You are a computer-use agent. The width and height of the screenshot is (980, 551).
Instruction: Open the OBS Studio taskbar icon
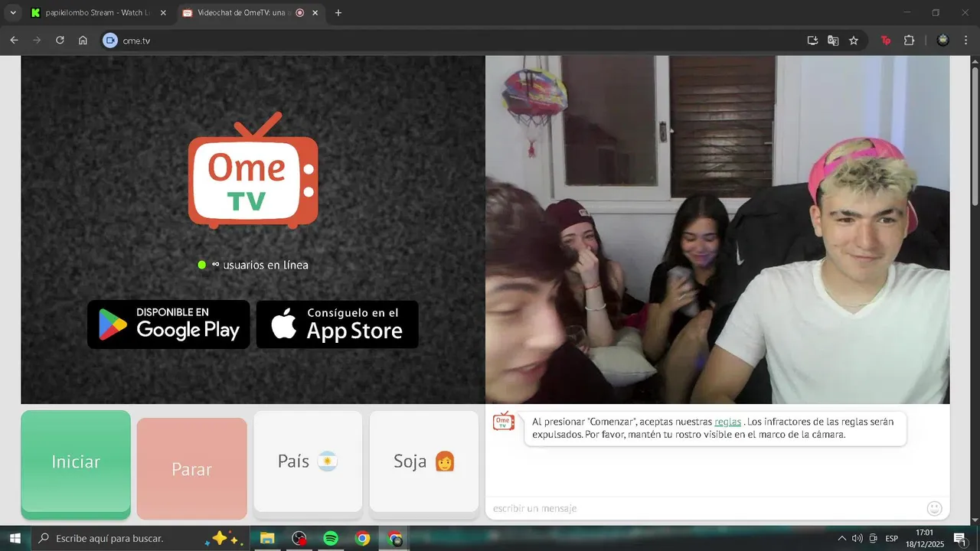tap(299, 539)
